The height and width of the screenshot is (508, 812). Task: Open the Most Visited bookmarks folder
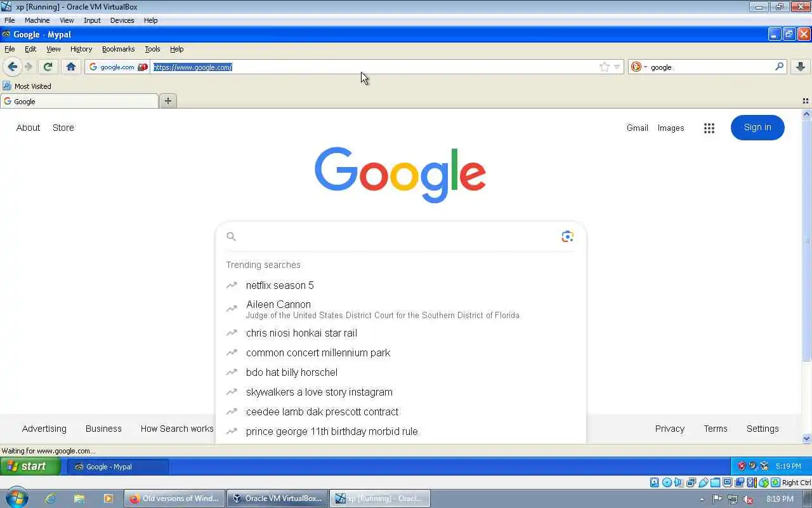point(27,86)
